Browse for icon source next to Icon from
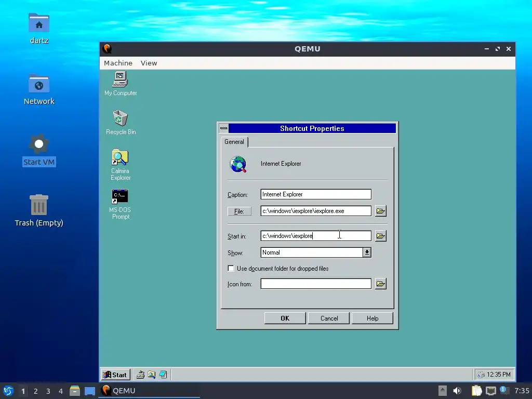532x399 pixels. [x=381, y=284]
